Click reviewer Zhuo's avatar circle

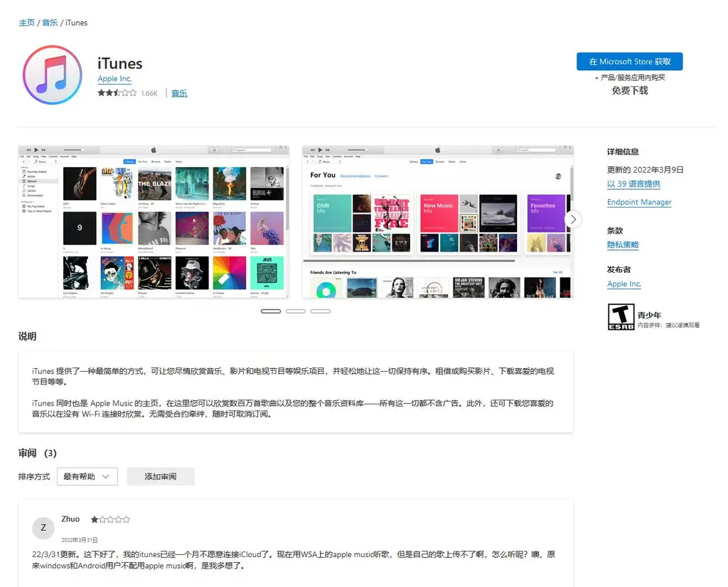click(x=43, y=527)
